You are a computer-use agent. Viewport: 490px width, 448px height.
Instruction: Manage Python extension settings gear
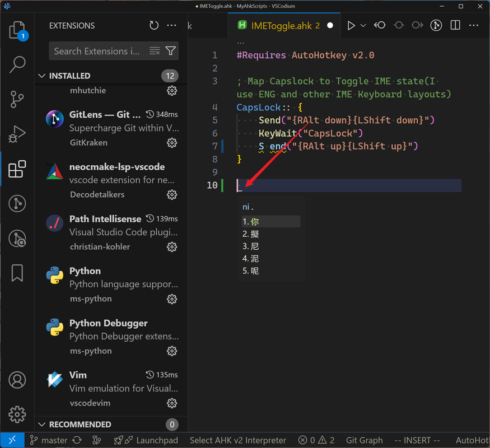172,299
